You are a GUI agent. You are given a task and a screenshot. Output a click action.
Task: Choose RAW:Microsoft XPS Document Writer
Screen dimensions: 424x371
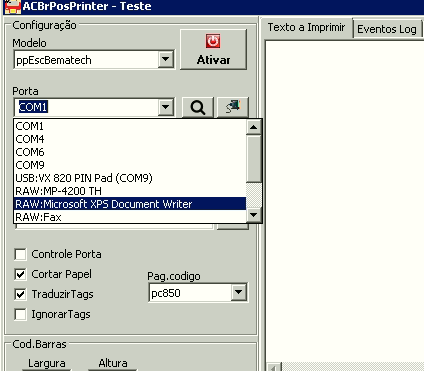point(130,204)
